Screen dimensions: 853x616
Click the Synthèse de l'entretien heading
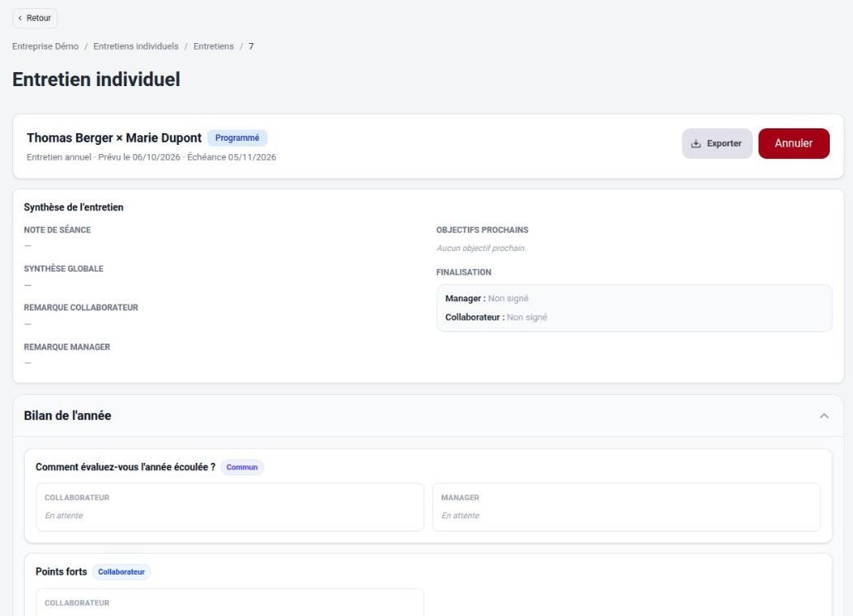[74, 207]
